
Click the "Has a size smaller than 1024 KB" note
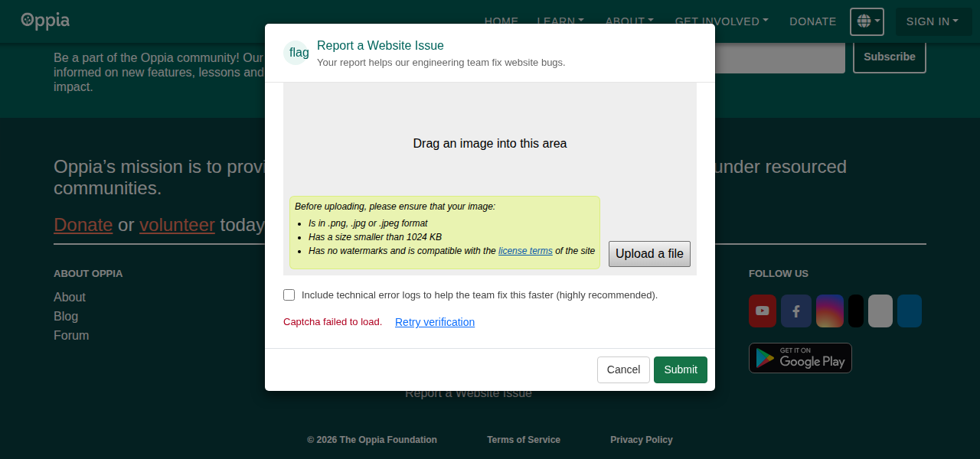pos(375,237)
